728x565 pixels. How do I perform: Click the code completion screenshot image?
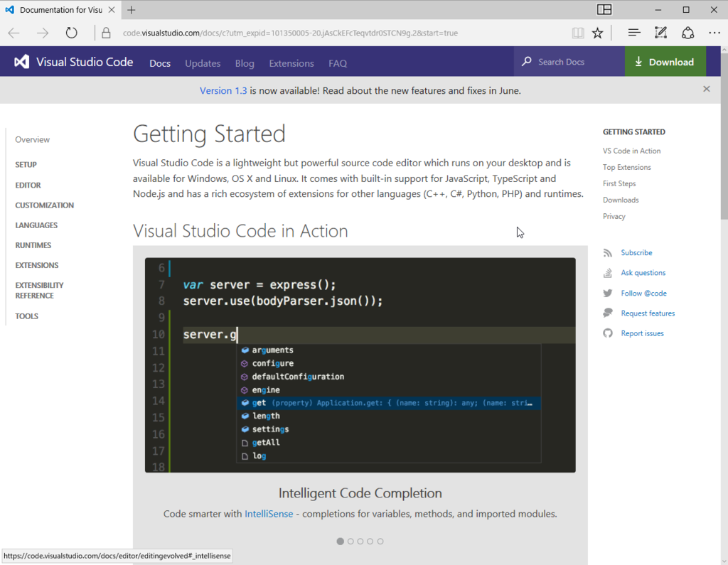point(360,365)
